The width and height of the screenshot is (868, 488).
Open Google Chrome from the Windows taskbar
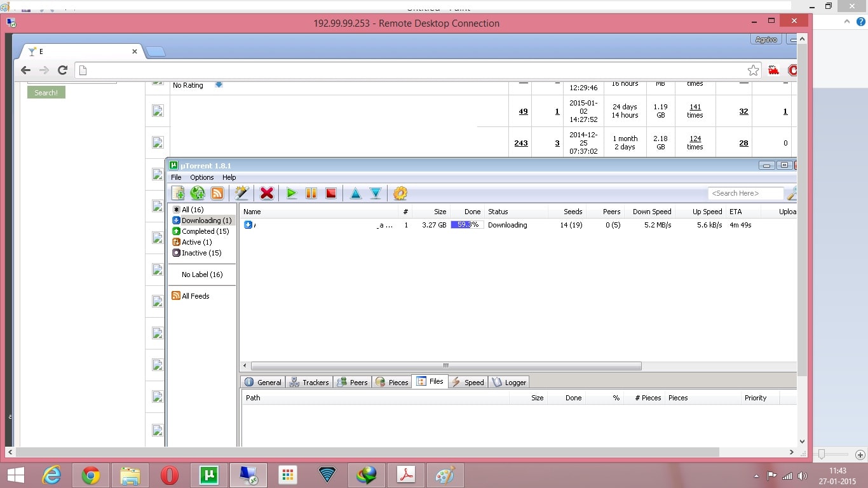[91, 475]
